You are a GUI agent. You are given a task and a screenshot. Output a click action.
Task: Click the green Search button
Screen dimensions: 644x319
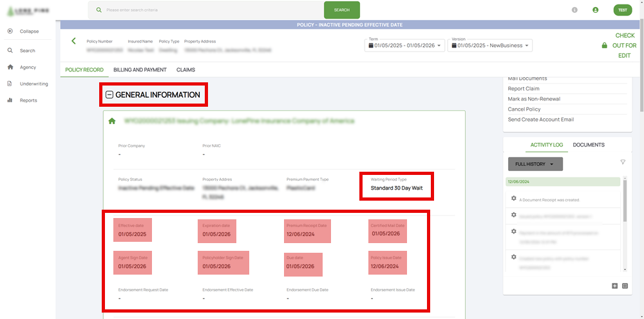pos(341,10)
